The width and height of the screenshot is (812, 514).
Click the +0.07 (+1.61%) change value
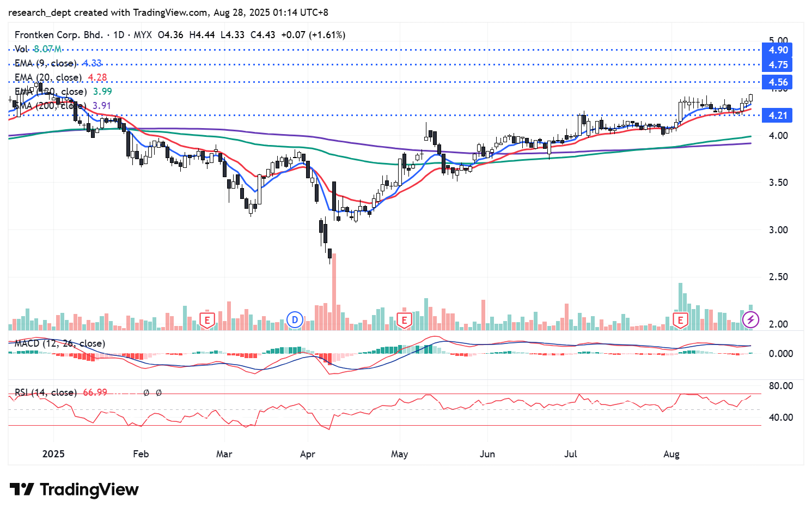point(313,35)
